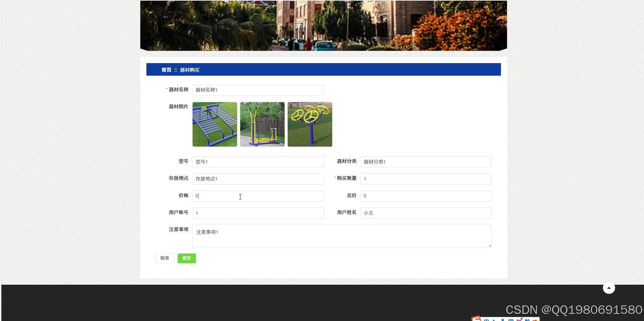Image resolution: width=644 pixels, height=321 pixels.
Task: Click the 器材分类 category field
Action: click(x=426, y=162)
